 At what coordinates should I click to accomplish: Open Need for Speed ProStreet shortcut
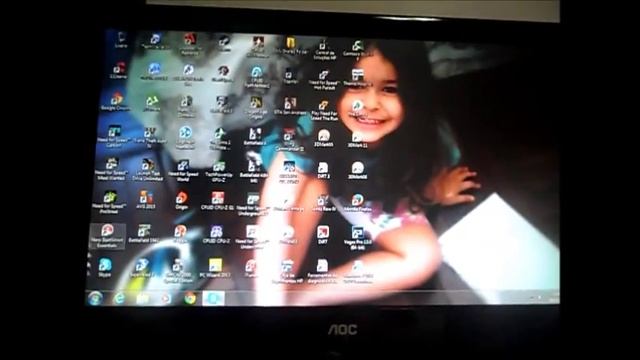pos(109,202)
